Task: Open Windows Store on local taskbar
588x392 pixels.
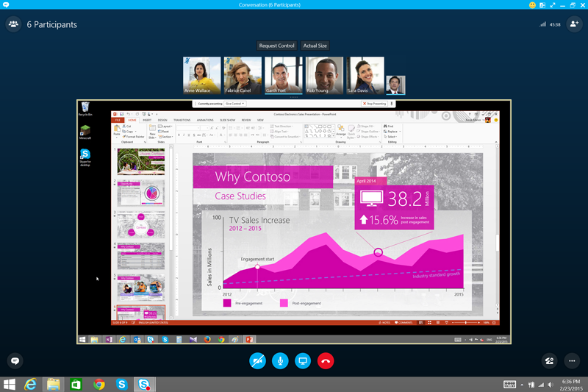Action: [x=76, y=385]
